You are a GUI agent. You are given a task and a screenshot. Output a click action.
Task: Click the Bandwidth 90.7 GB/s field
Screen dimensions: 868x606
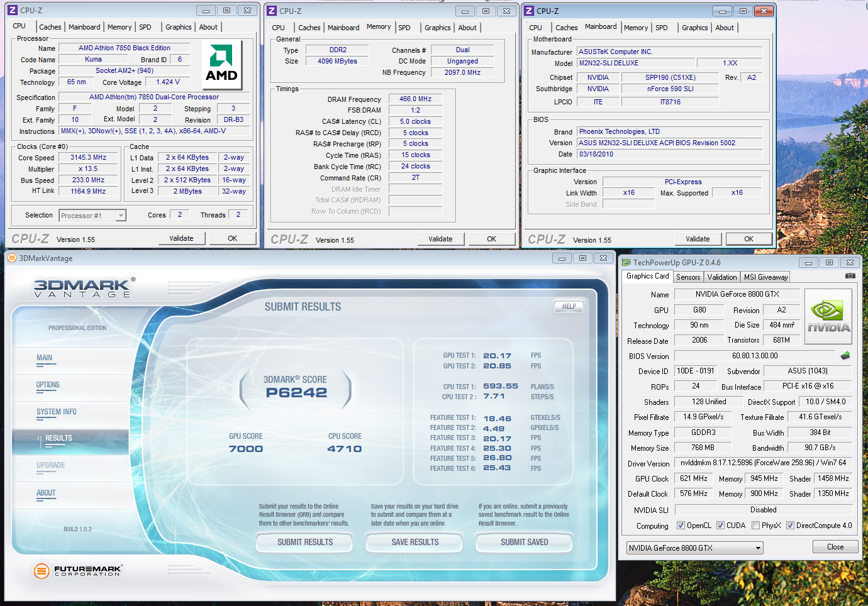(820, 448)
